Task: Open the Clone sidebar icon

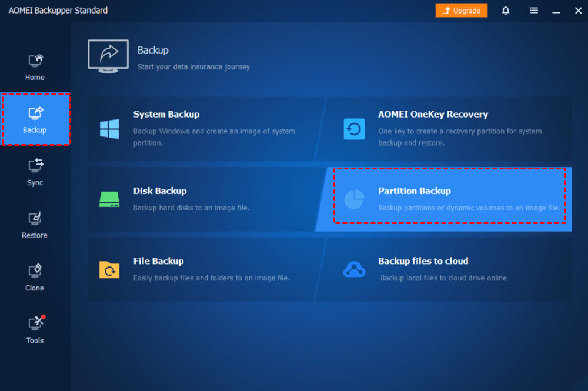Action: click(35, 270)
